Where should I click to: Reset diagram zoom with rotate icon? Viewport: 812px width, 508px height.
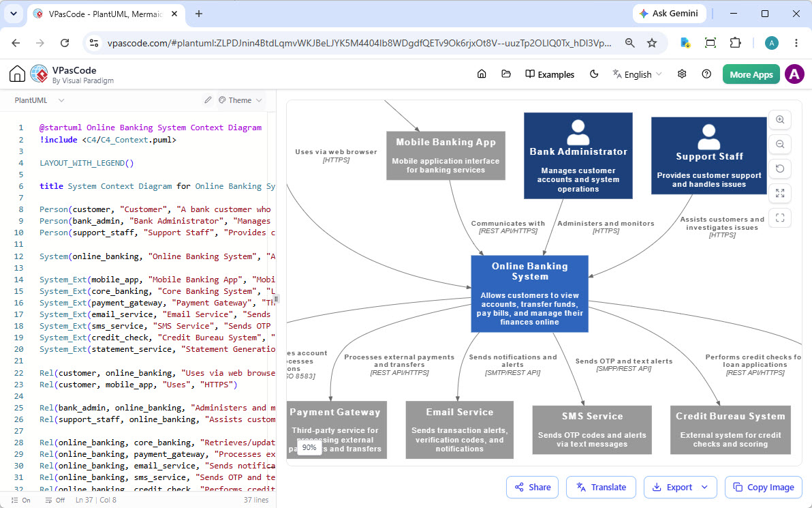[780, 168]
